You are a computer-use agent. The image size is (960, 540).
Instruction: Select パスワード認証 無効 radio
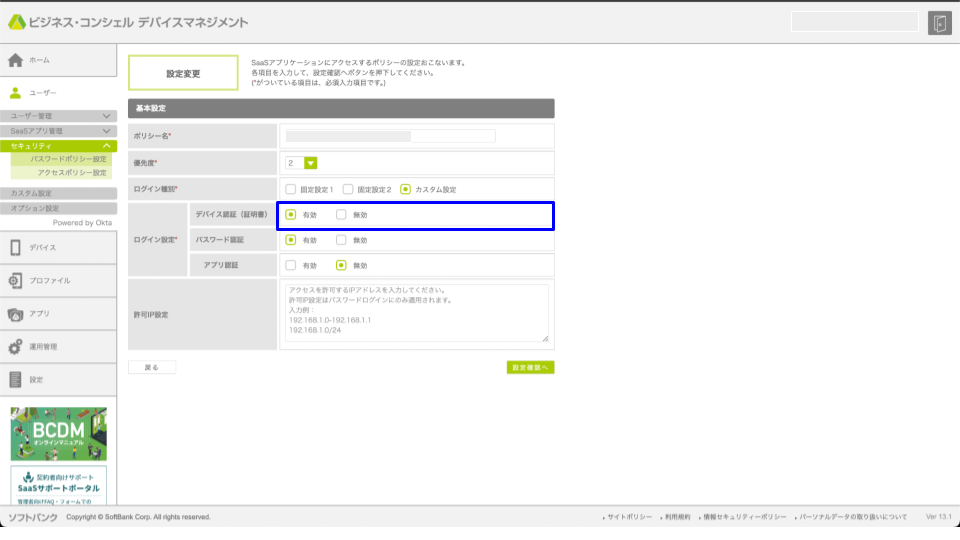pos(341,240)
